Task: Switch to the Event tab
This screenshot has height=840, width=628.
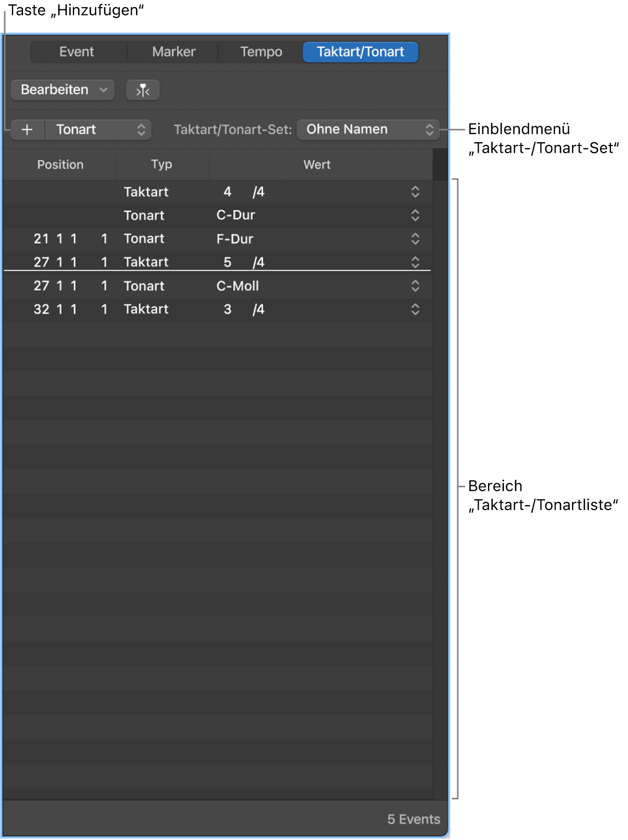Action: 77,52
